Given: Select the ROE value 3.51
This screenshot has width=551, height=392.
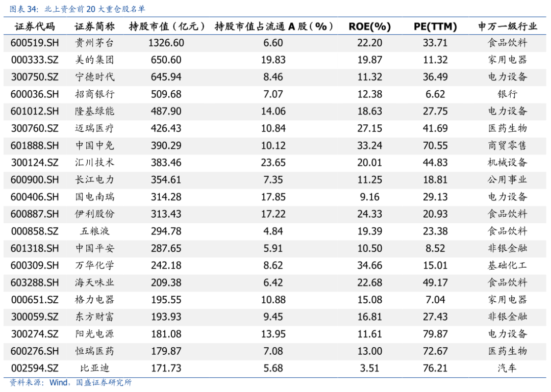Looking at the screenshot, I should (370, 369).
